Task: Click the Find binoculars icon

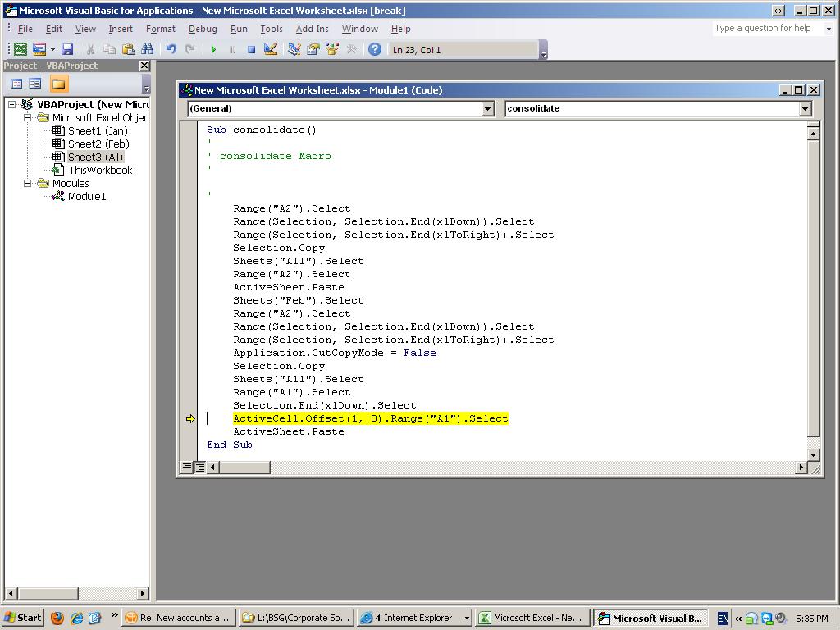Action: point(148,49)
